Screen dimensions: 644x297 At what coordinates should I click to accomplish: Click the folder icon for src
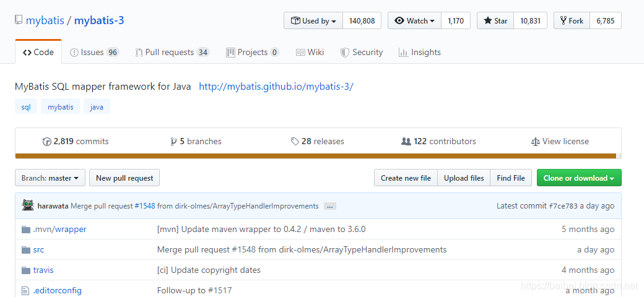[26, 250]
